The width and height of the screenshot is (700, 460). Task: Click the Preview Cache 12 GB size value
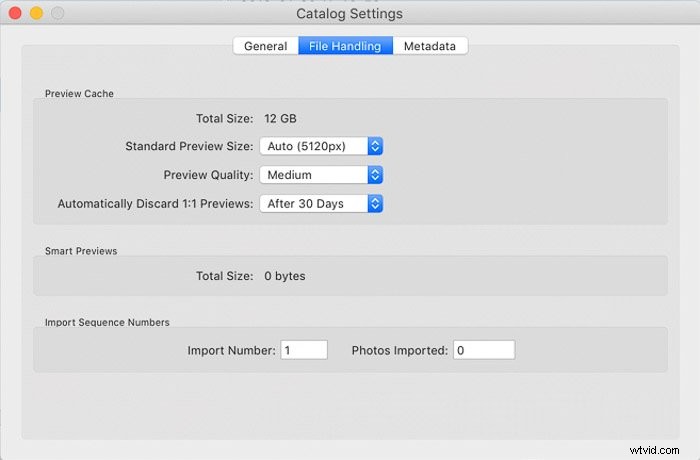pos(280,118)
